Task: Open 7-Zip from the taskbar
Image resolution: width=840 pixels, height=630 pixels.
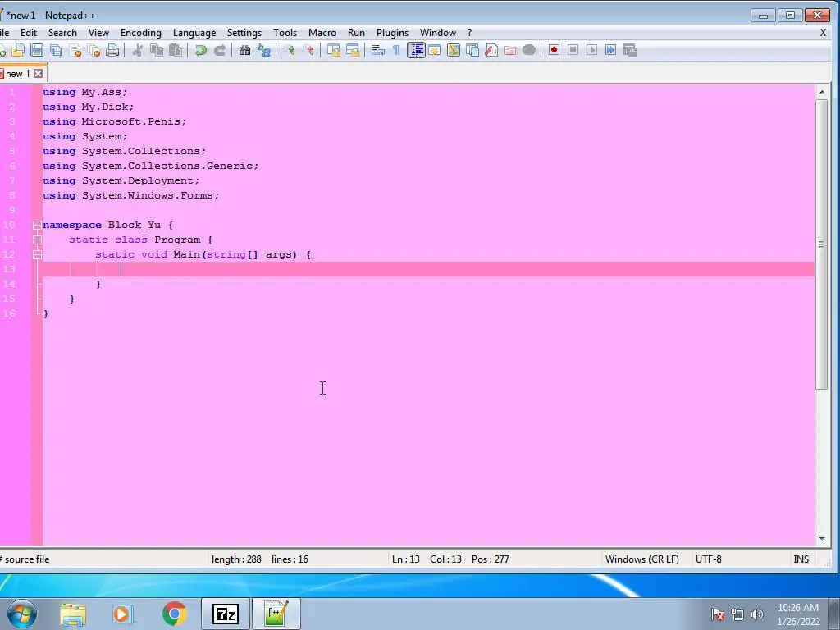Action: click(226, 614)
